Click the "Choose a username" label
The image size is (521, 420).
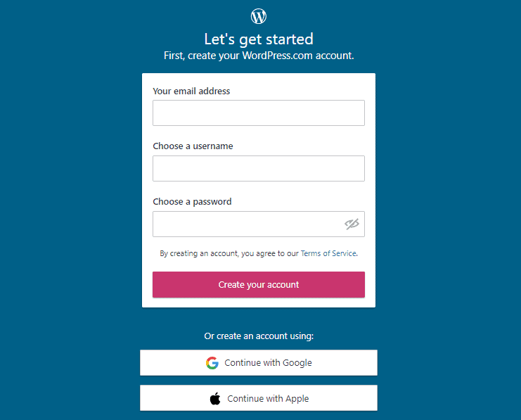point(193,146)
